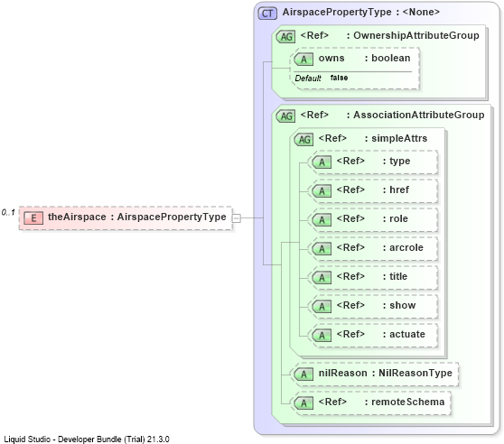This screenshot has height=444, width=504.
Task: Select the ': title' attribute label
Action: [395, 276]
